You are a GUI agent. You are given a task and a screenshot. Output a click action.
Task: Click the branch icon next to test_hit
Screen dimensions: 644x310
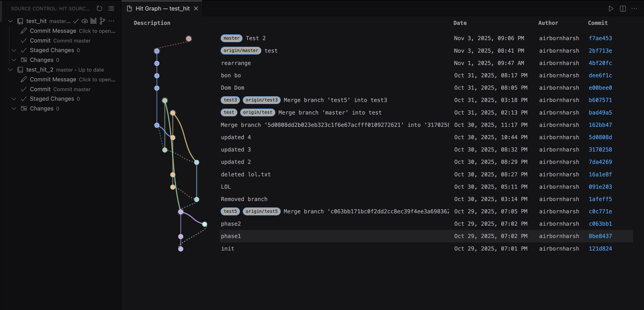coord(102,21)
